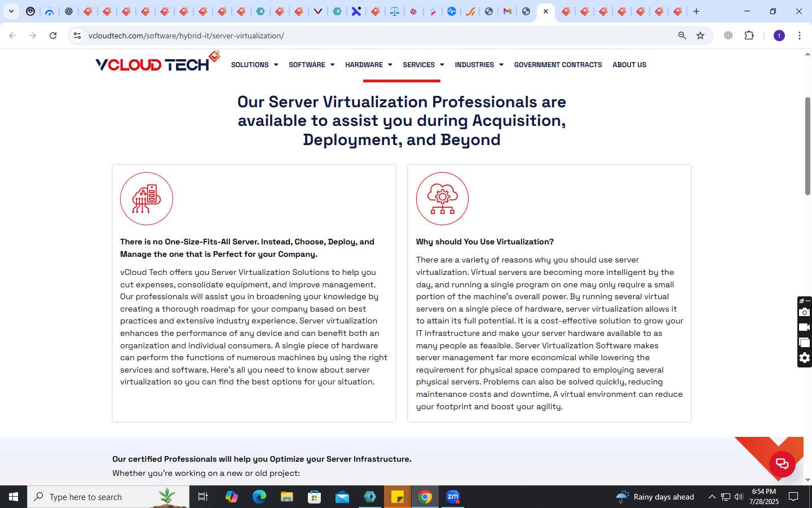Switch to the blue heartbeat pulse tab

452,11
